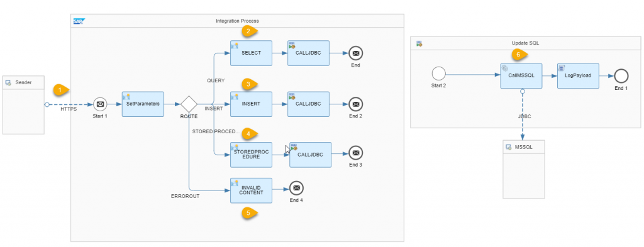Select the Start 2 start event
Viewport: 644px width, 247px height.
pos(438,74)
